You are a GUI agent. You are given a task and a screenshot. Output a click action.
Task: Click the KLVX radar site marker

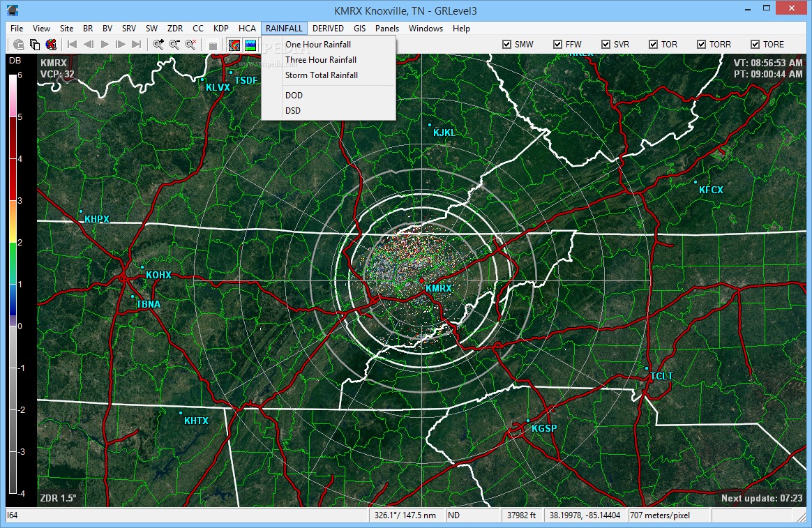coord(202,80)
